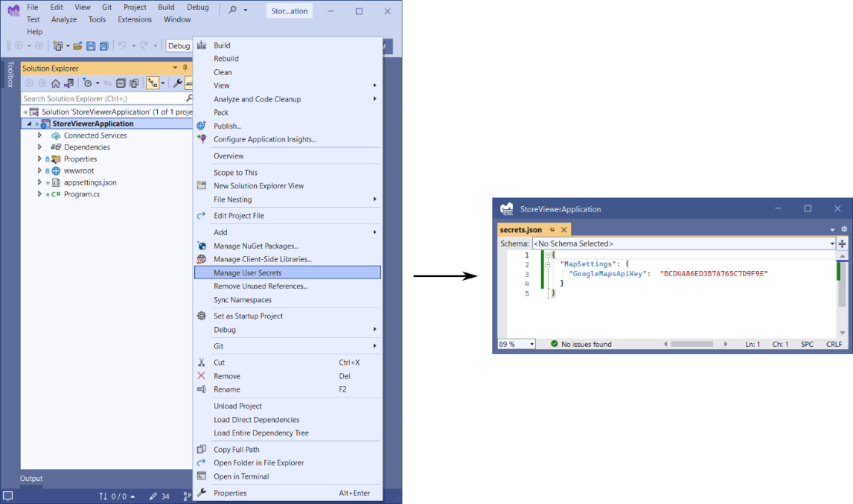Click the solution and folder view switch icon
The width and height of the screenshot is (853, 504).
68,83
